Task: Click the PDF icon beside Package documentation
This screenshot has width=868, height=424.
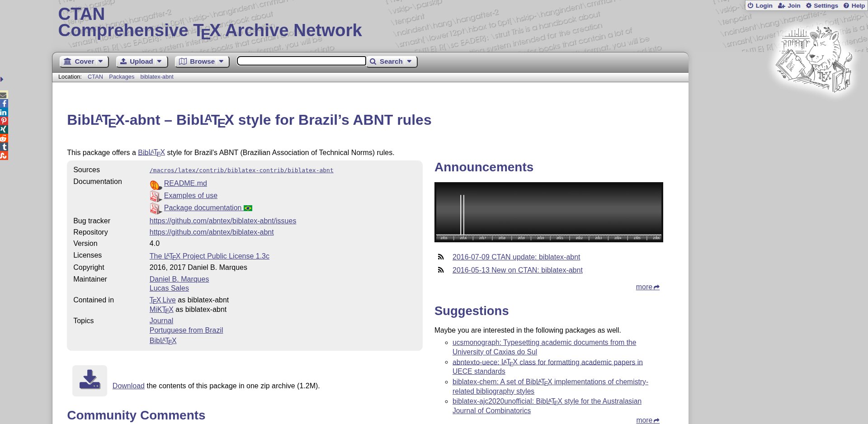Action: click(156, 209)
